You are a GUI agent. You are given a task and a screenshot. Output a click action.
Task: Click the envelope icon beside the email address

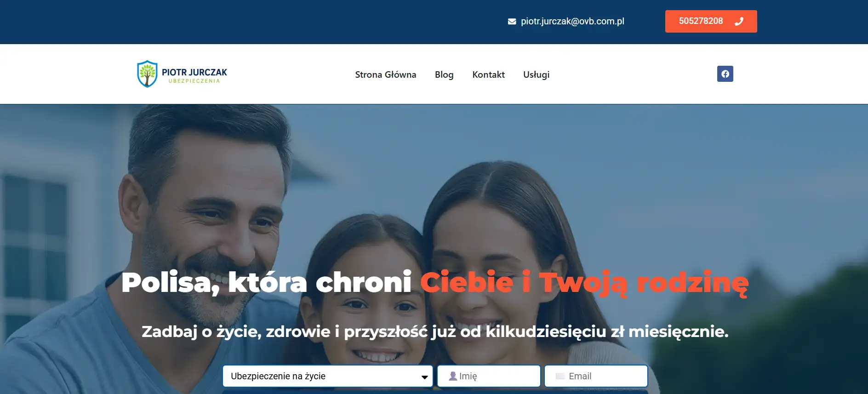coord(512,22)
